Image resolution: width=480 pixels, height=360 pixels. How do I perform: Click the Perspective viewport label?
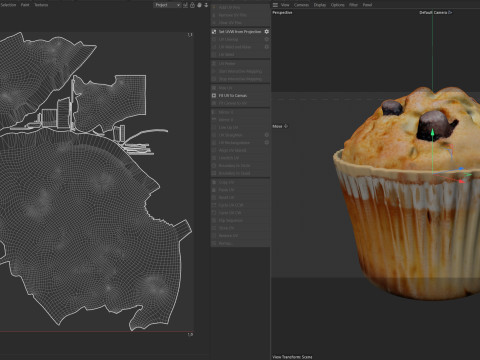(282, 12)
